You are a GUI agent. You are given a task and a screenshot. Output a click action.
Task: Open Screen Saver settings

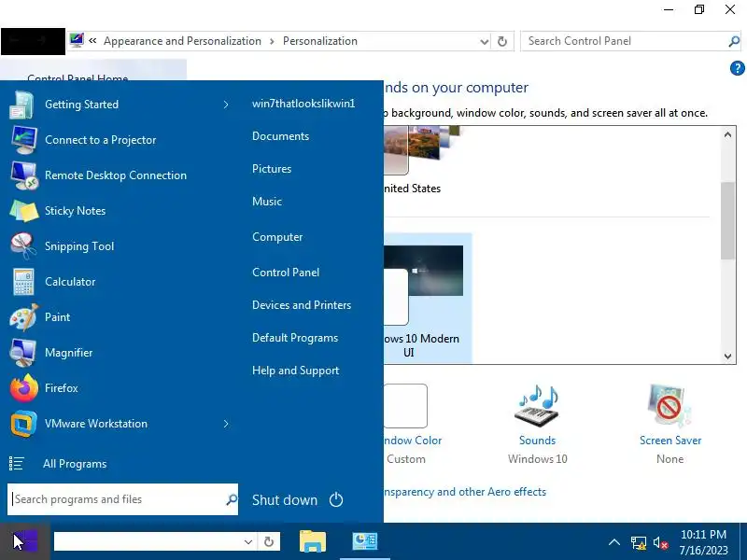click(x=670, y=426)
